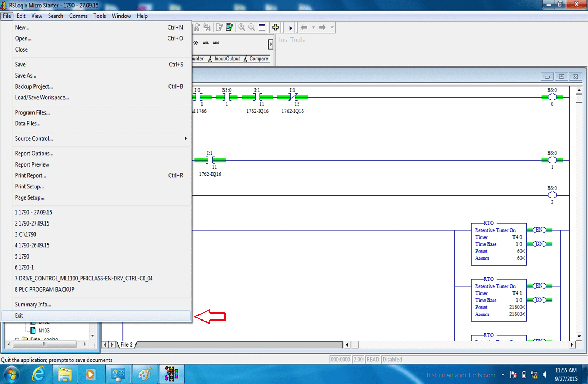Click the Zoom In magnifier icon

(242, 27)
